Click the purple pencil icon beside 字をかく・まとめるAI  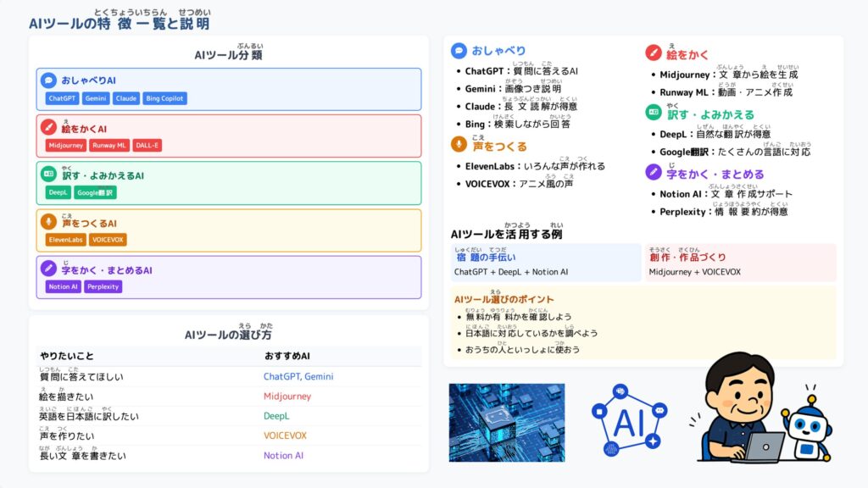coord(48,269)
